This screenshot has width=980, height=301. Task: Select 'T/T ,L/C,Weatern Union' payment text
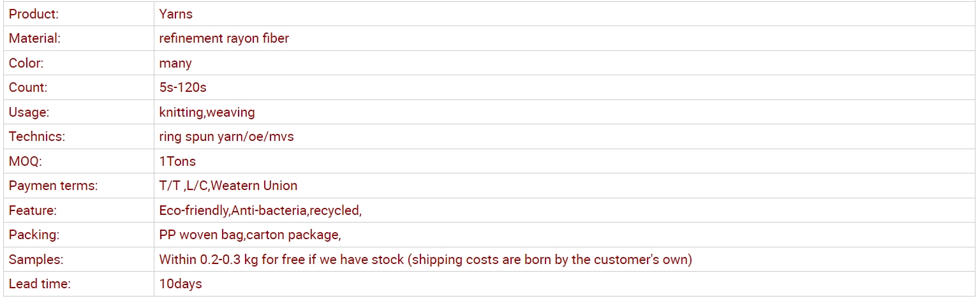228,186
